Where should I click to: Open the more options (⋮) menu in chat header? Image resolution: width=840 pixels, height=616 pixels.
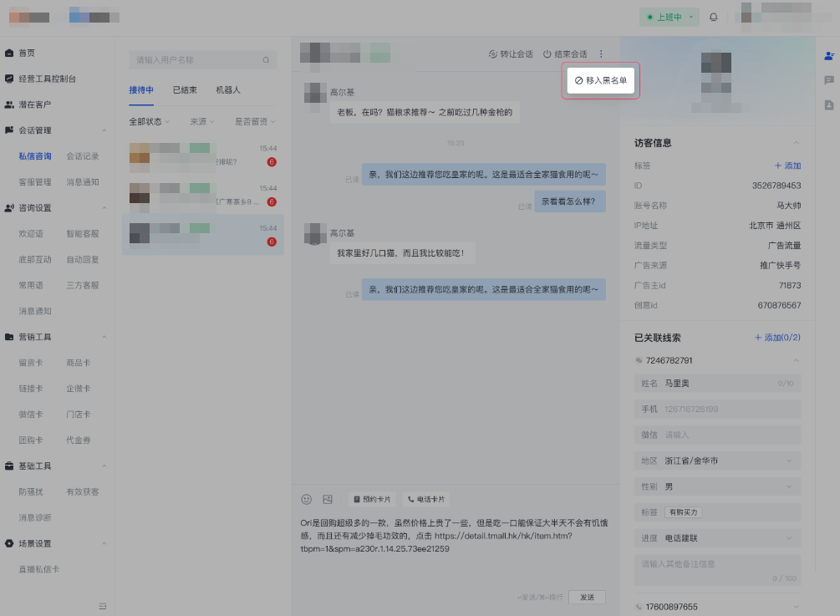(600, 53)
